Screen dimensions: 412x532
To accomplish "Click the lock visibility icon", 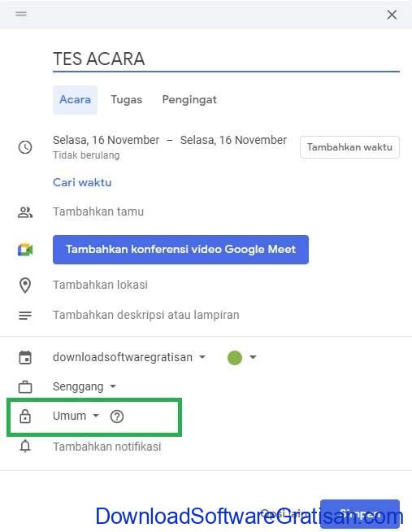I will [x=25, y=416].
